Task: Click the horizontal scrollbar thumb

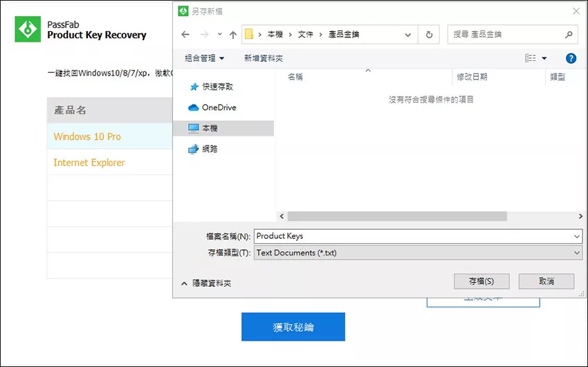Action: (x=397, y=216)
